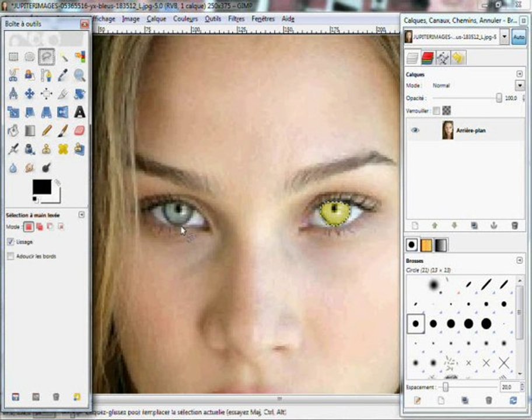Select the Pencil tool

tap(47, 131)
